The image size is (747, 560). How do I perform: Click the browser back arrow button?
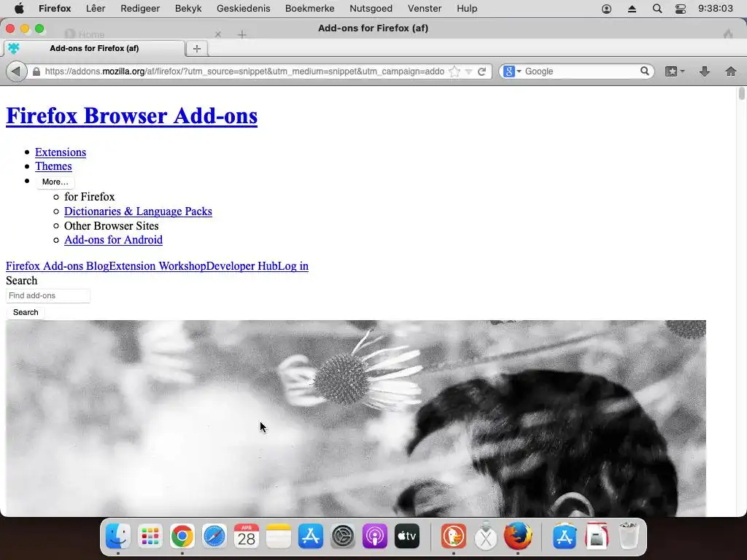pos(16,71)
